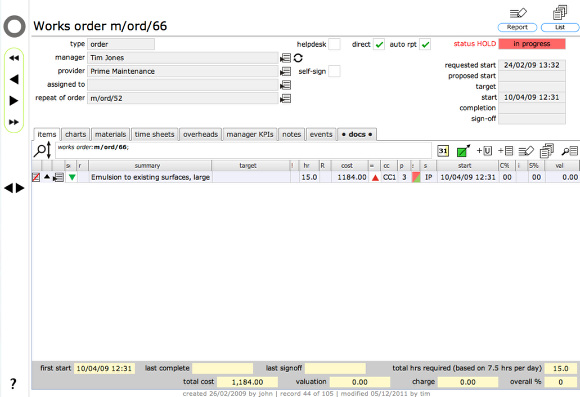Click the Report pencil icon at top right
The width and height of the screenshot is (580, 397).
518,13
